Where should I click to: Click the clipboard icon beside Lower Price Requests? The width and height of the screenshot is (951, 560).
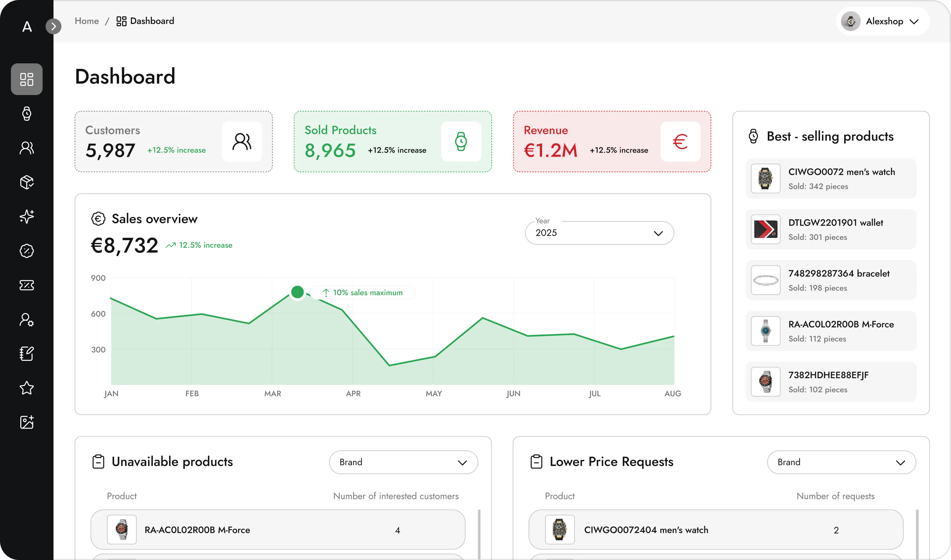536,461
